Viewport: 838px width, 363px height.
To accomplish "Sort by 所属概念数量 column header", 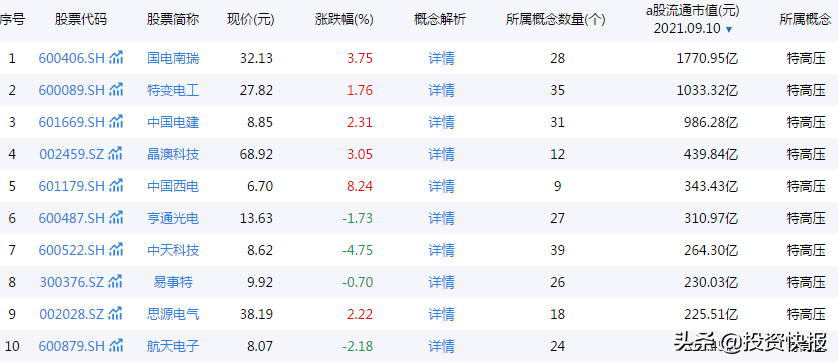I will click(556, 20).
